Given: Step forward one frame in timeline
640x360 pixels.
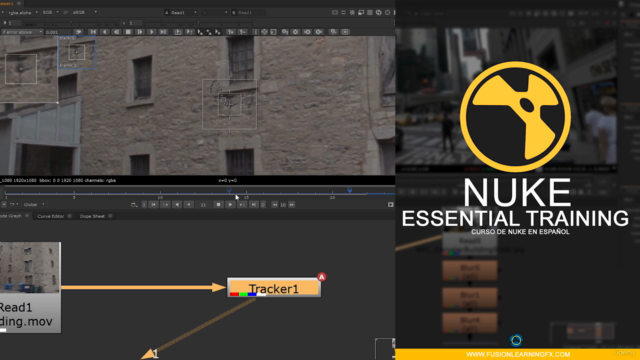Looking at the screenshot, I should 242,204.
